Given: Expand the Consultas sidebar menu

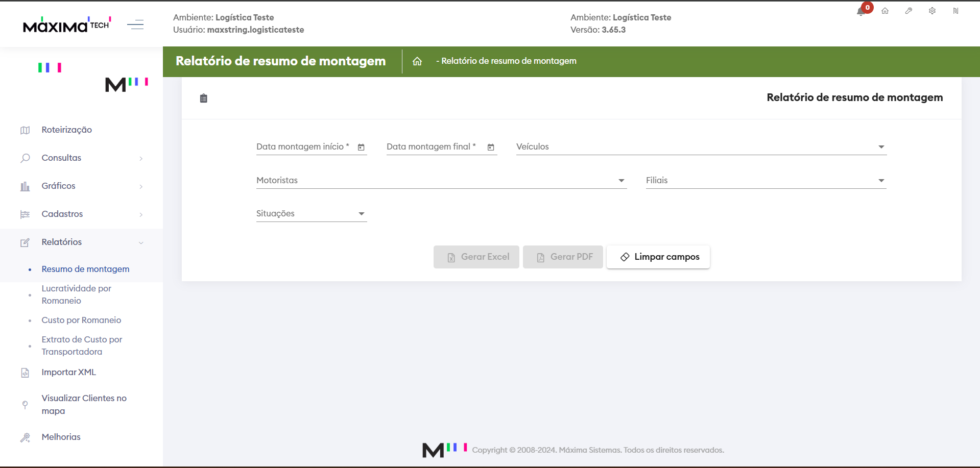Looking at the screenshot, I should 82,158.
